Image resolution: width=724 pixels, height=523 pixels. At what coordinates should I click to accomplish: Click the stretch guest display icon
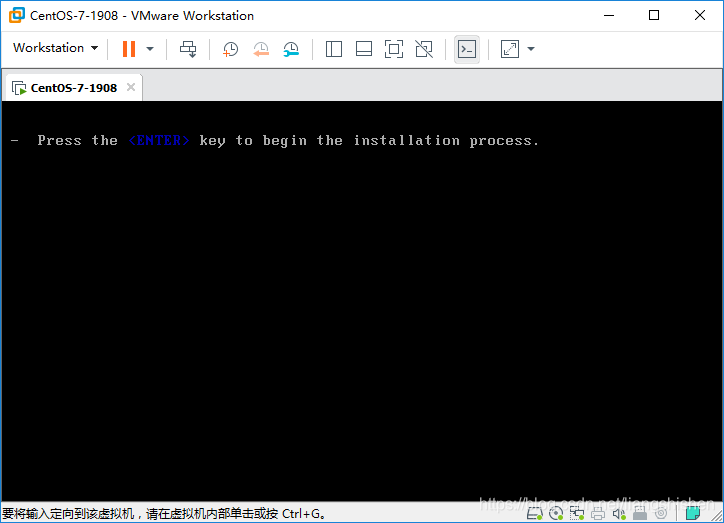(510, 48)
